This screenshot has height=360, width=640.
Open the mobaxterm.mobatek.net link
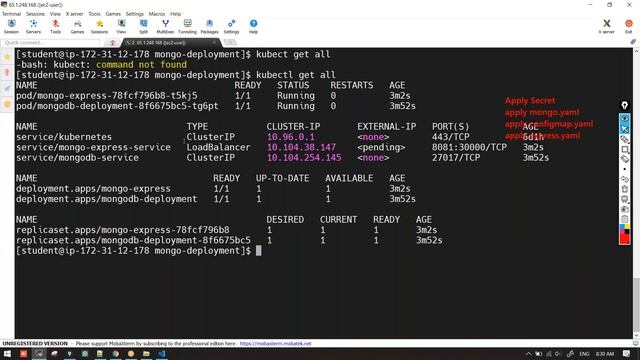tap(275, 344)
